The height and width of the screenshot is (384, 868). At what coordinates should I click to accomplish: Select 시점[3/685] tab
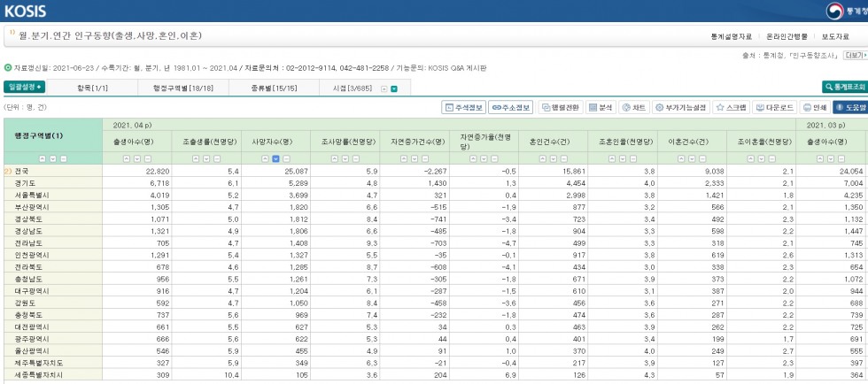click(x=353, y=88)
